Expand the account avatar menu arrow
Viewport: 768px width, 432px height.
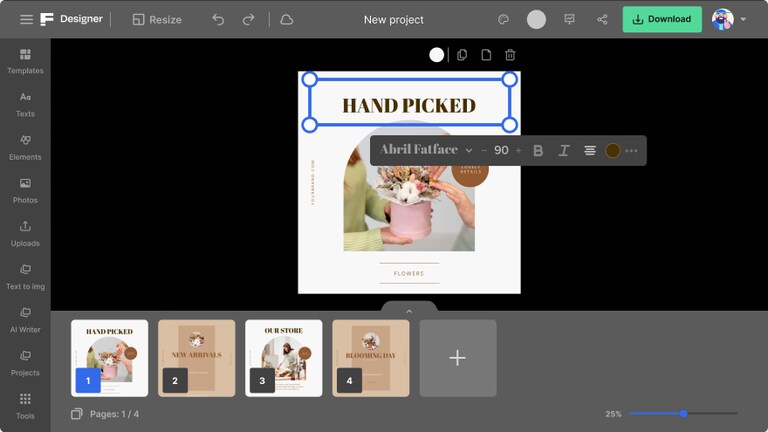pyautogui.click(x=743, y=19)
